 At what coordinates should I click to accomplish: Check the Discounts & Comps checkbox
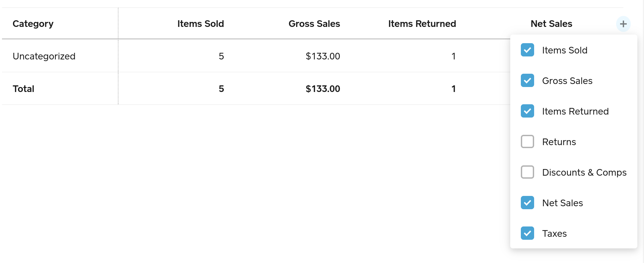pos(527,172)
